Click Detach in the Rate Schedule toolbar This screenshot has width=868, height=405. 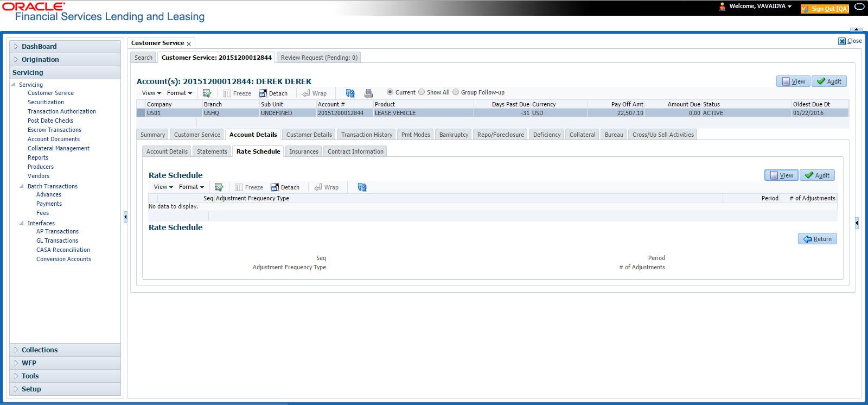point(285,187)
